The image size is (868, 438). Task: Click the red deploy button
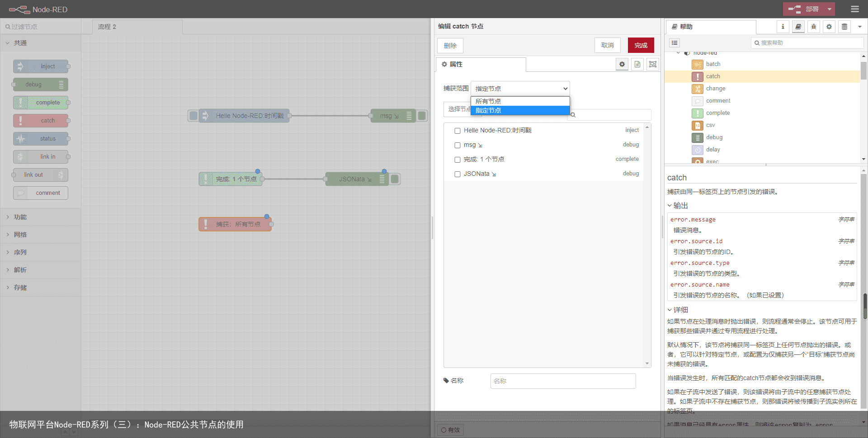pyautogui.click(x=804, y=9)
